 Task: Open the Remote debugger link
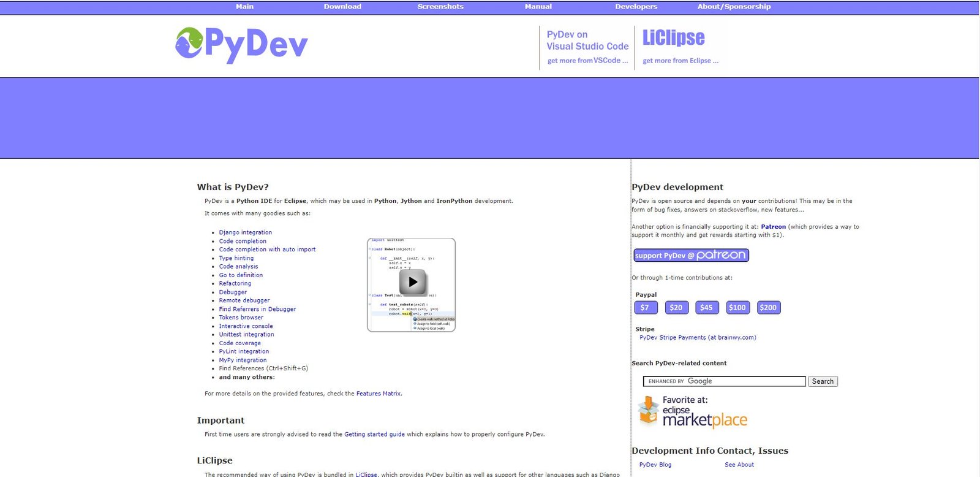pyautogui.click(x=244, y=300)
